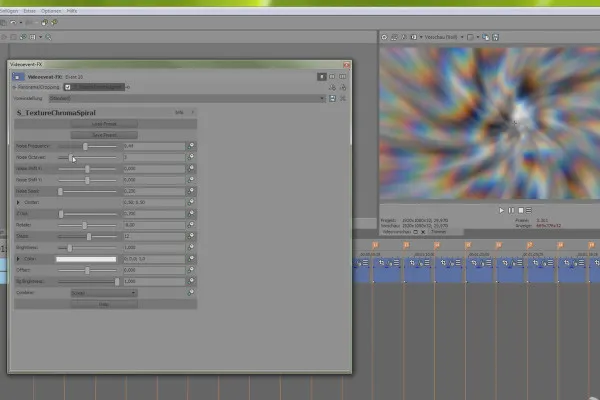Open the preview transport options list icon
The width and height of the screenshot is (600, 400).
[529, 210]
